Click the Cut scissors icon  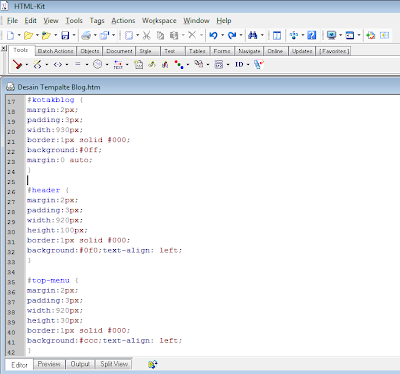pyautogui.click(x=147, y=35)
